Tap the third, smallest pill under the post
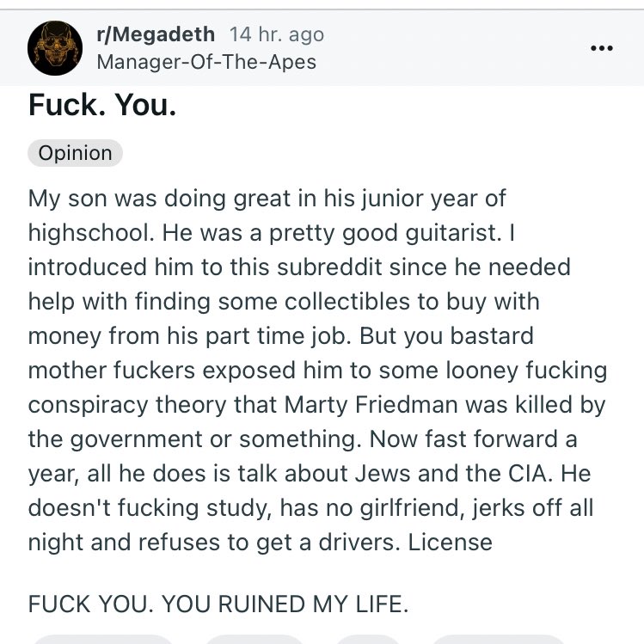This screenshot has width=644, height=644. coord(368,639)
